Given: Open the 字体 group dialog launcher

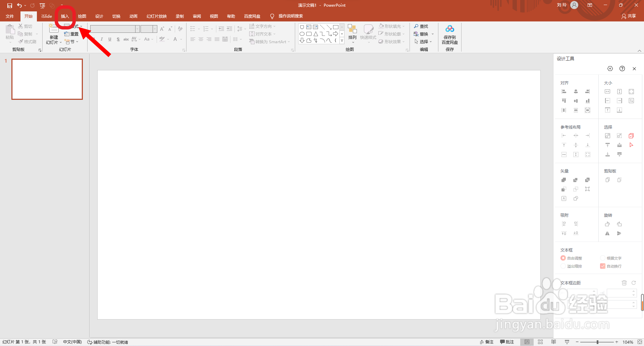Looking at the screenshot, I should tap(184, 50).
